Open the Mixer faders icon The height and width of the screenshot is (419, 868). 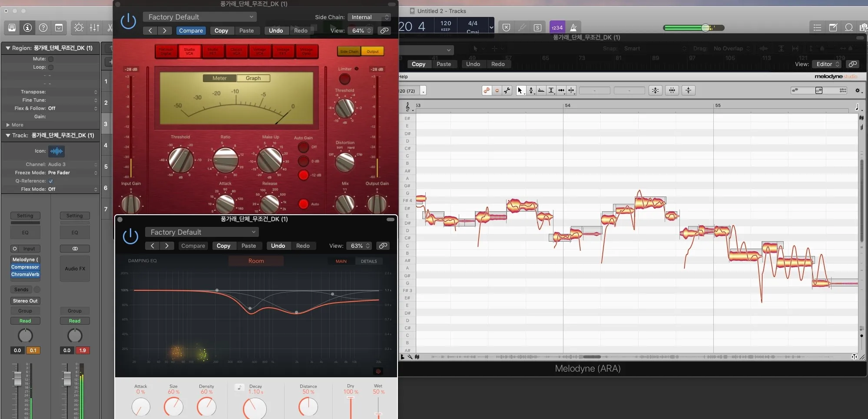(94, 28)
